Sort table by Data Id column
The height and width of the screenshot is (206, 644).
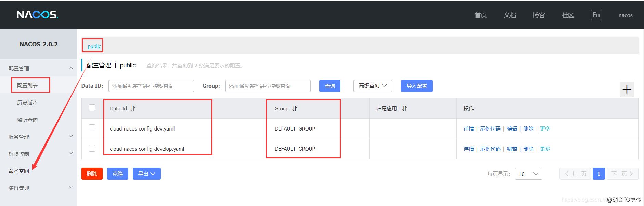pos(133,109)
